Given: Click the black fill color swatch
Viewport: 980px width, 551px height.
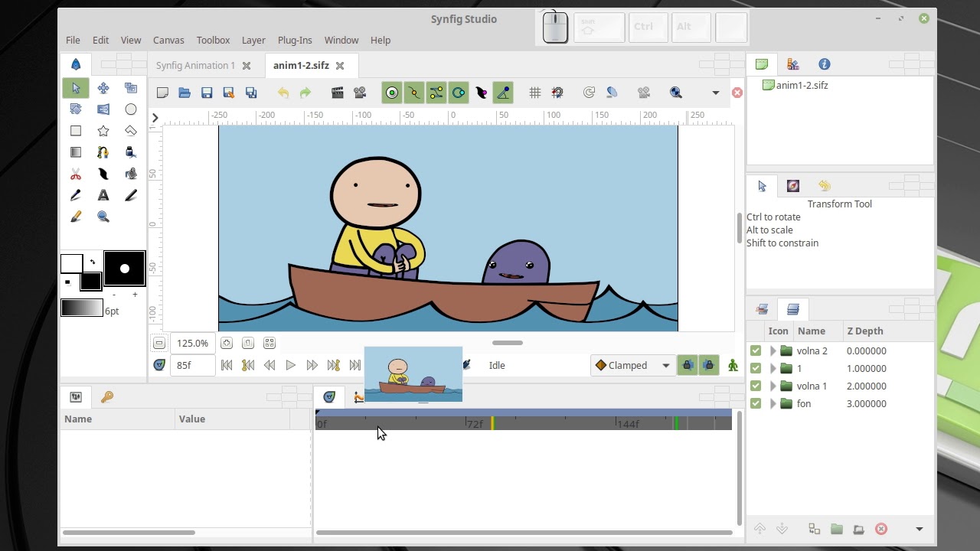Looking at the screenshot, I should click(x=90, y=282).
